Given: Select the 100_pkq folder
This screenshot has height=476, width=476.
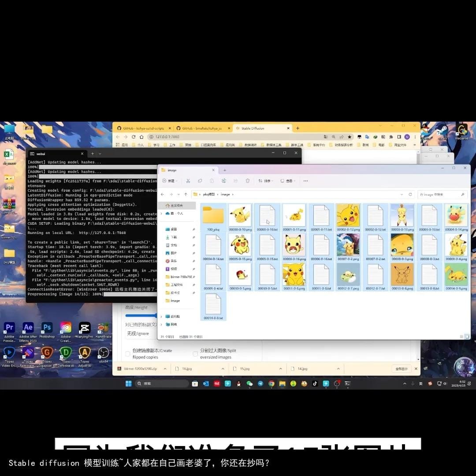Looking at the screenshot, I should tap(213, 218).
